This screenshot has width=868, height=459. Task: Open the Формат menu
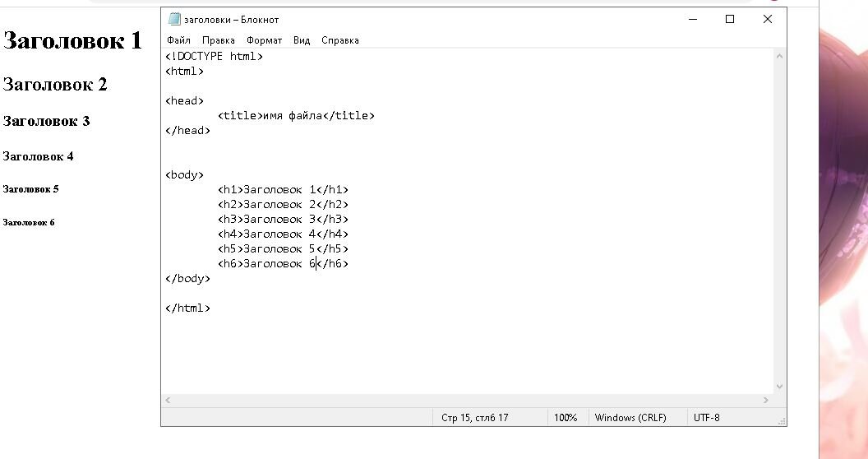[264, 40]
